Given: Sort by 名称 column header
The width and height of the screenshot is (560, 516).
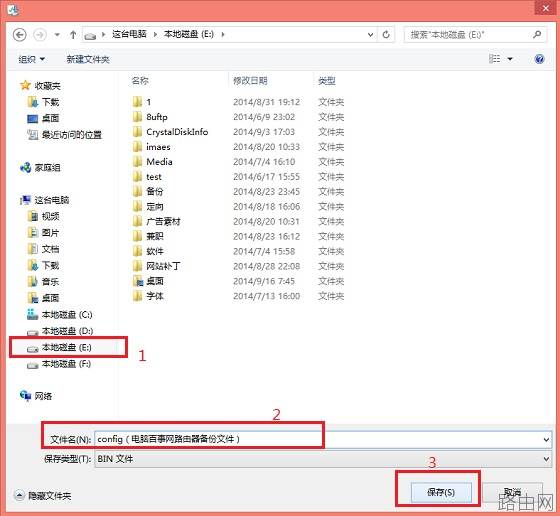Looking at the screenshot, I should click(140, 81).
